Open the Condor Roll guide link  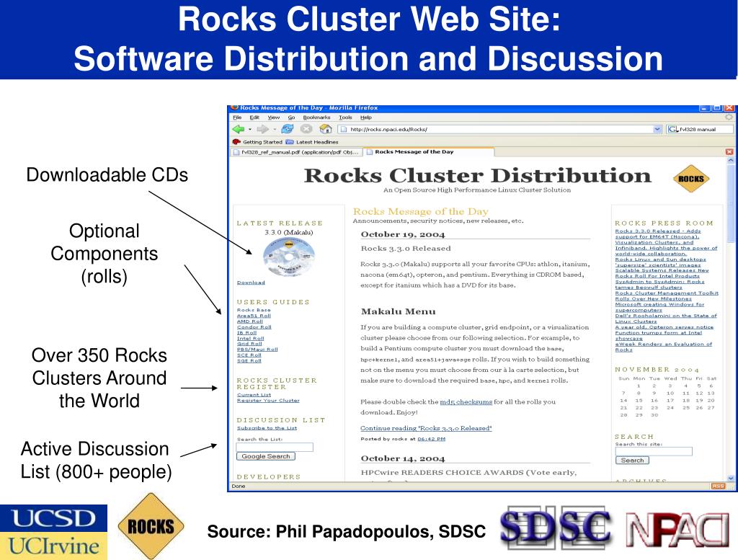(254, 327)
